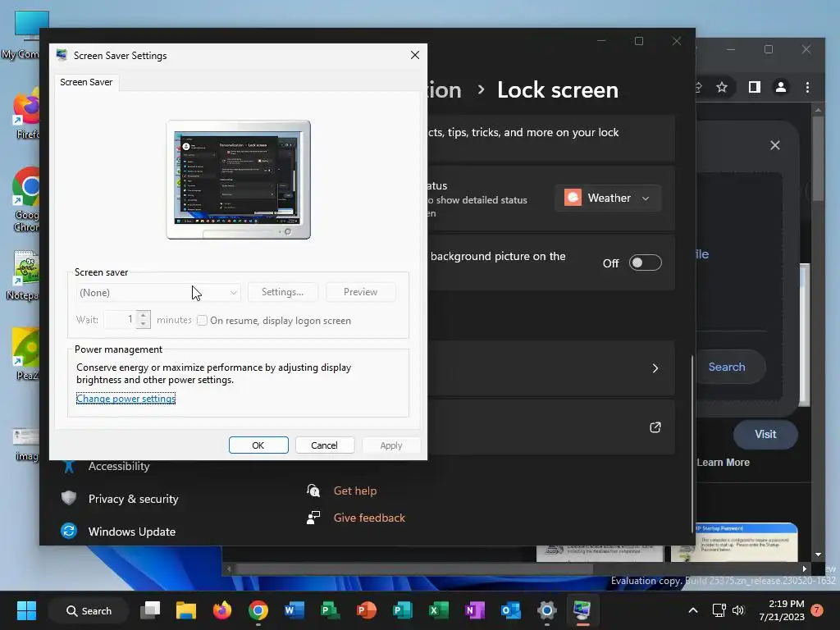Open the clock showing 2:19 PM
840x630 pixels.
coord(782,610)
